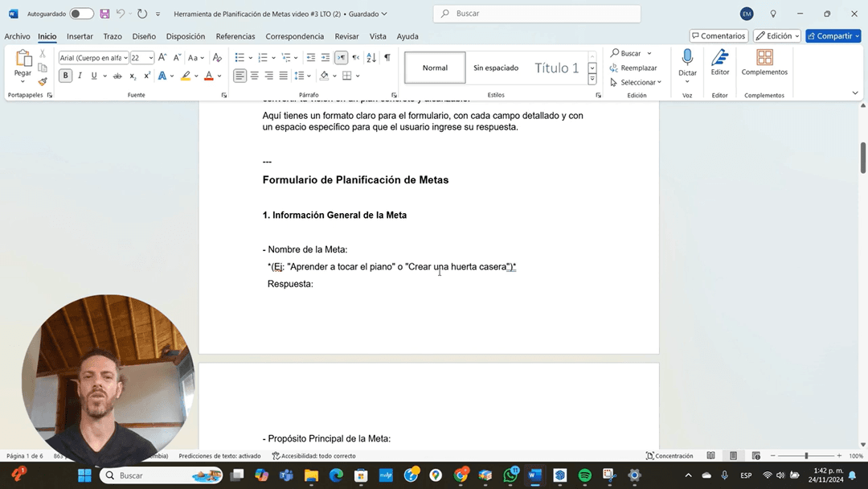
Task: Apply the Título 1 style
Action: pos(556,68)
